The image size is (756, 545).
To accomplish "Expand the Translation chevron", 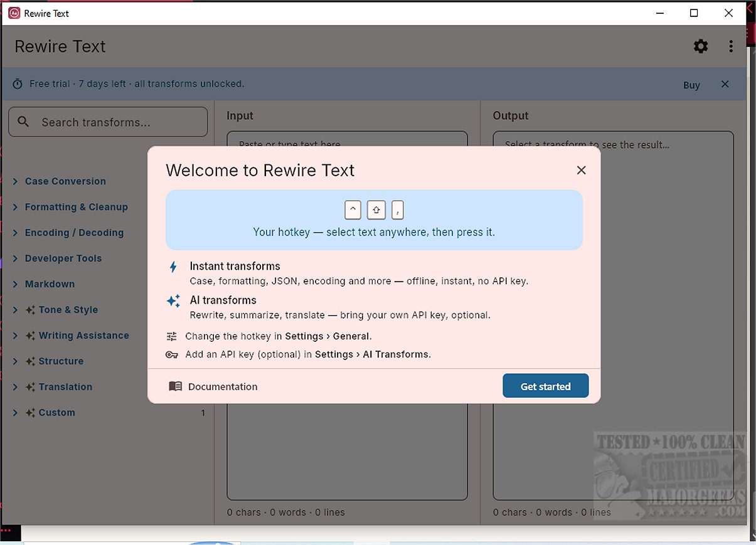I will point(15,387).
